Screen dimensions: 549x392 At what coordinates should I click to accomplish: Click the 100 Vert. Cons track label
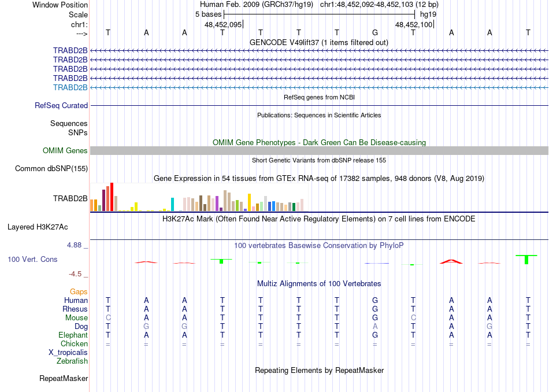tap(32, 259)
